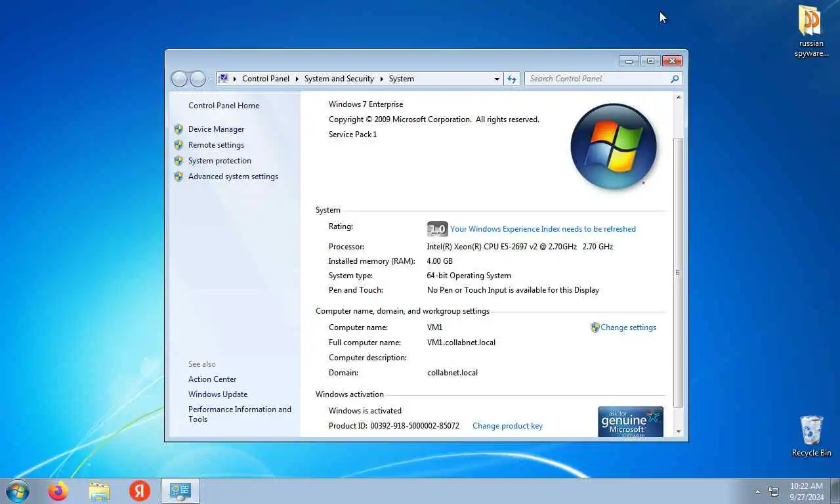Open Action Center under See also
Viewport: 840px width, 504px height.
point(212,379)
